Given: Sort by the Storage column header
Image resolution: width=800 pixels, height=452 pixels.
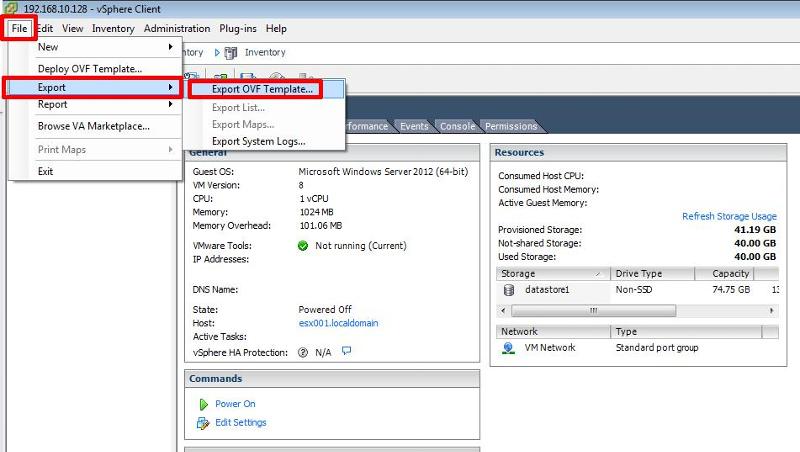Looking at the screenshot, I should point(553,274).
